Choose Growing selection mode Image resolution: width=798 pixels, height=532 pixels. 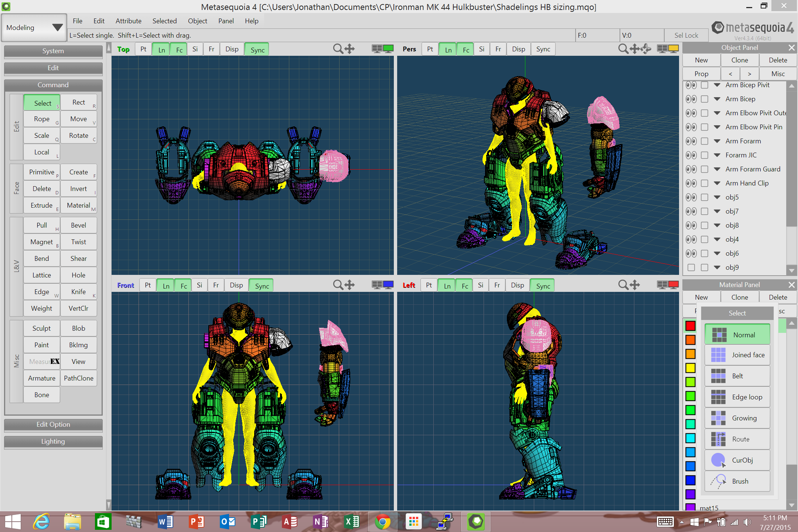pos(737,418)
